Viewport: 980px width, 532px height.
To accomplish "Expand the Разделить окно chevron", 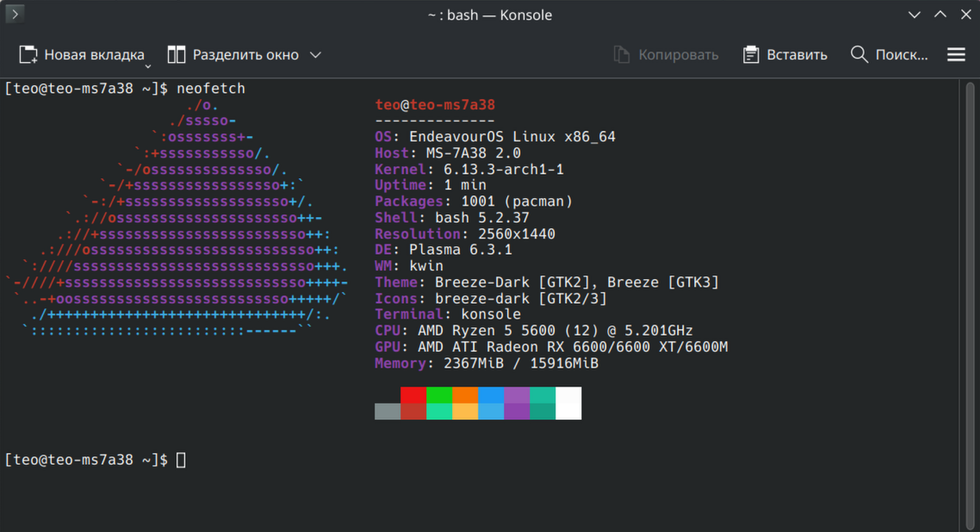I will [316, 55].
